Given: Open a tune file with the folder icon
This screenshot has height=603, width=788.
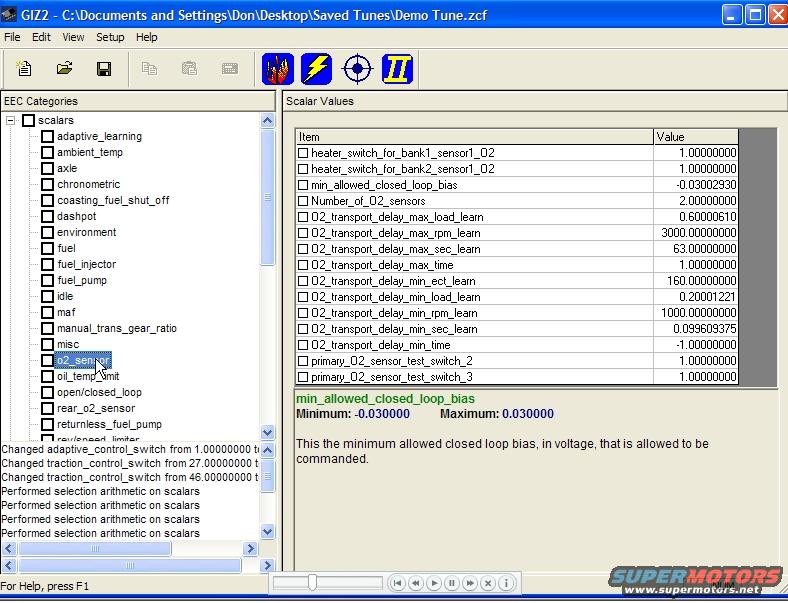Looking at the screenshot, I should [x=64, y=69].
